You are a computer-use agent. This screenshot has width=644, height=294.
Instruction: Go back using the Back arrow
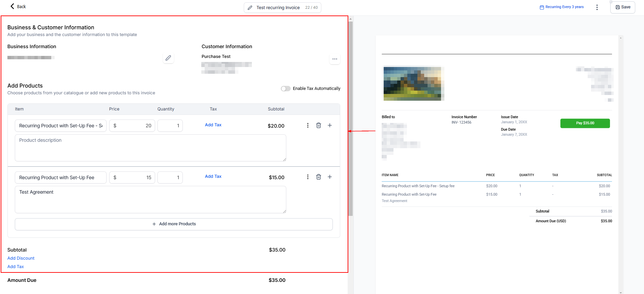pos(18,6)
